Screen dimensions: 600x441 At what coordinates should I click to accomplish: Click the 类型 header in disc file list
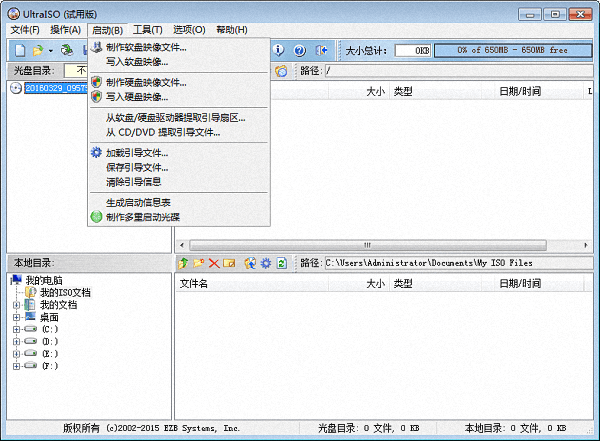[x=435, y=91]
